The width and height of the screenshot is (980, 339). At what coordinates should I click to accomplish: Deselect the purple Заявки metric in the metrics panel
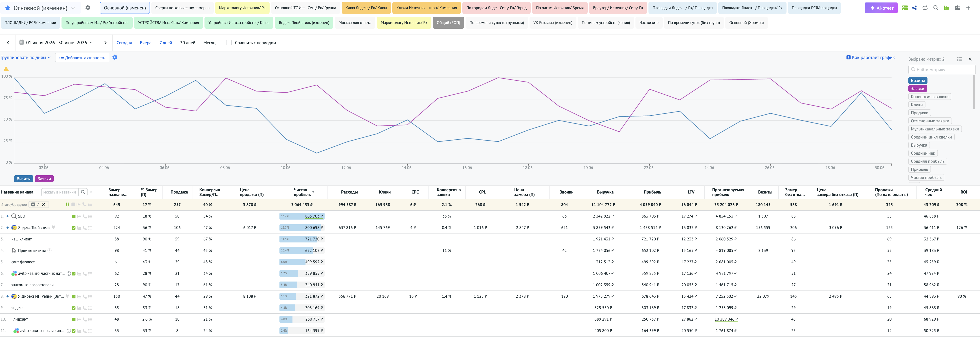tap(917, 88)
